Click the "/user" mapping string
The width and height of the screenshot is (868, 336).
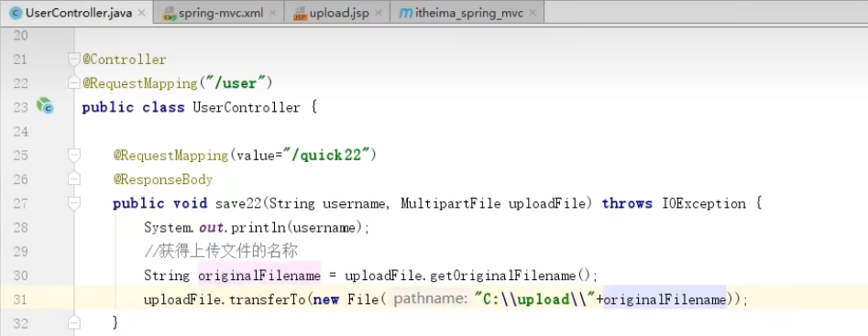(235, 83)
